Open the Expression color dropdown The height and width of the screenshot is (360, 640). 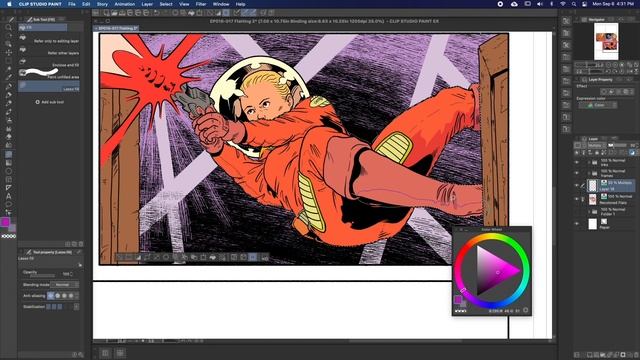tap(597, 105)
